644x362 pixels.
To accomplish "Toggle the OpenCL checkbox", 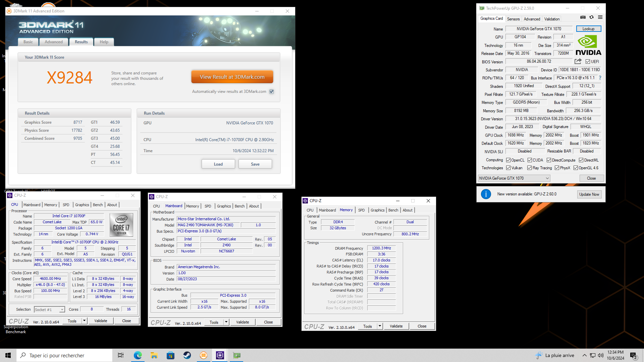I will pyautogui.click(x=508, y=160).
